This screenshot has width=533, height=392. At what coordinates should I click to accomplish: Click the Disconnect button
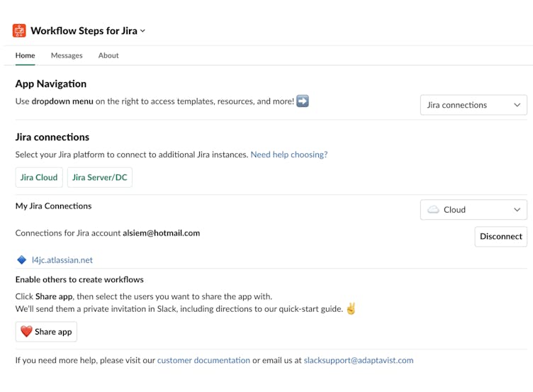[500, 237]
